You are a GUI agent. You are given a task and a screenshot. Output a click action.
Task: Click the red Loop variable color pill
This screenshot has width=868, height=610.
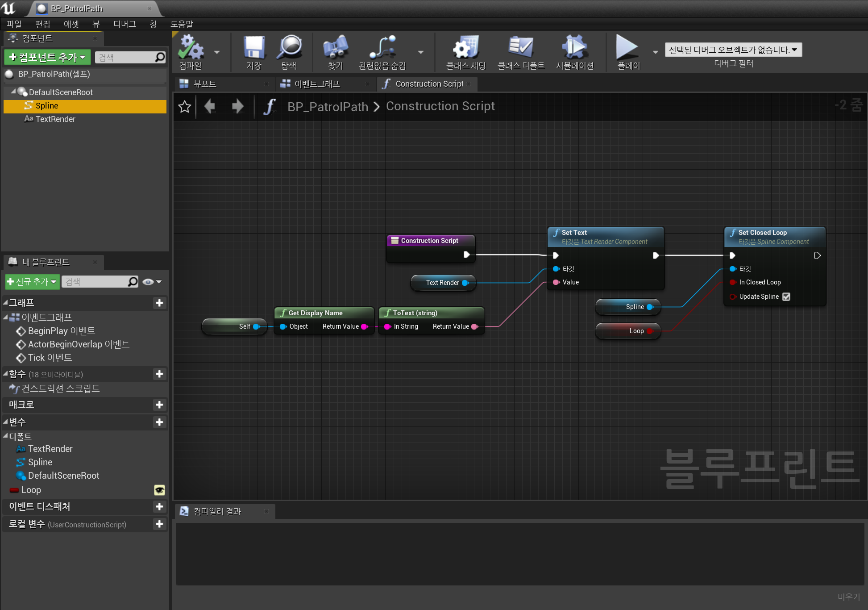(x=14, y=490)
